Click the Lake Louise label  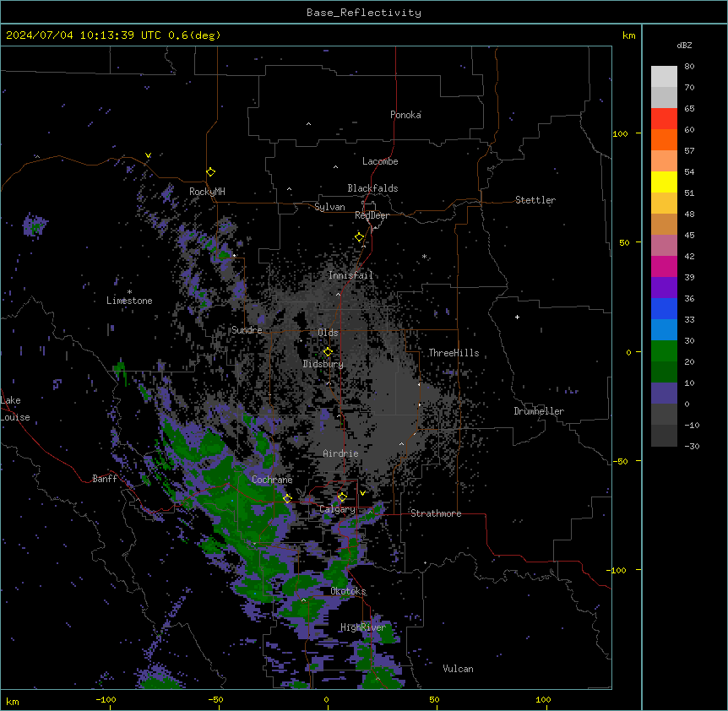coord(15,409)
